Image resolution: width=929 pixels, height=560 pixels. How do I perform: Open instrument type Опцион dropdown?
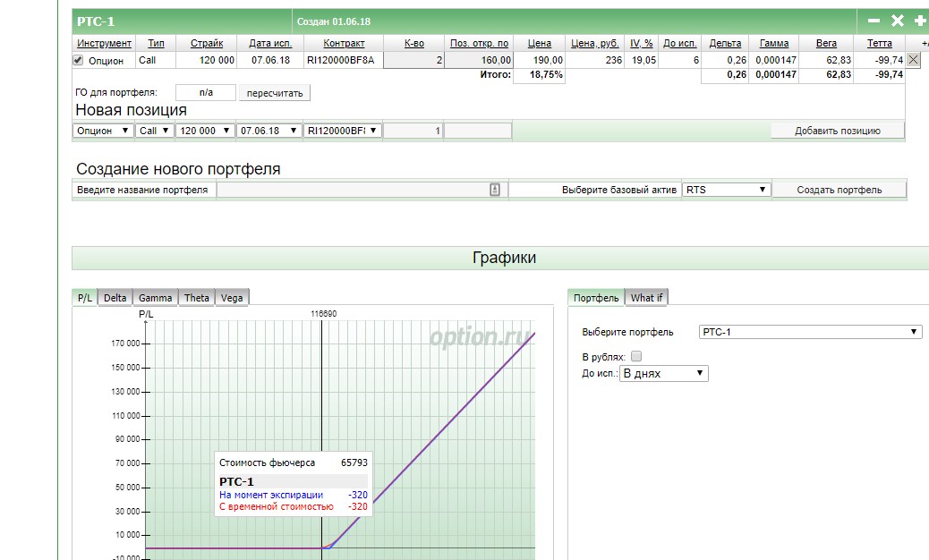(x=103, y=131)
